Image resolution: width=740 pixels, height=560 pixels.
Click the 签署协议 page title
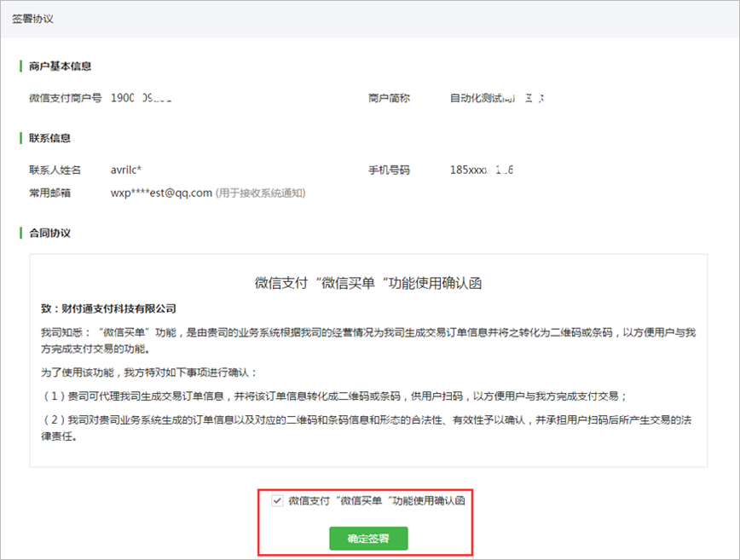pos(32,19)
